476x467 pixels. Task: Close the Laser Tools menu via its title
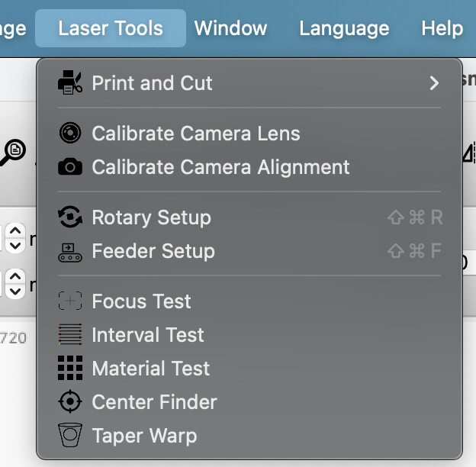[x=111, y=28]
